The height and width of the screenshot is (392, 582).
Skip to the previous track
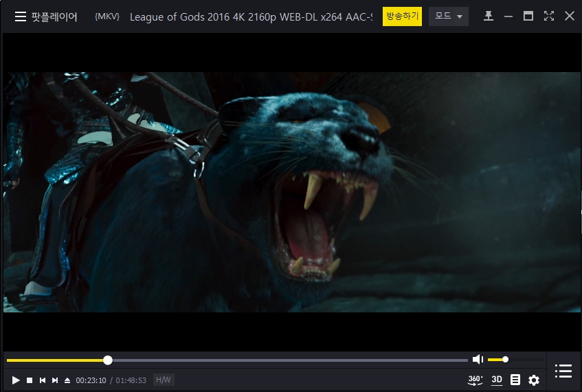42,380
